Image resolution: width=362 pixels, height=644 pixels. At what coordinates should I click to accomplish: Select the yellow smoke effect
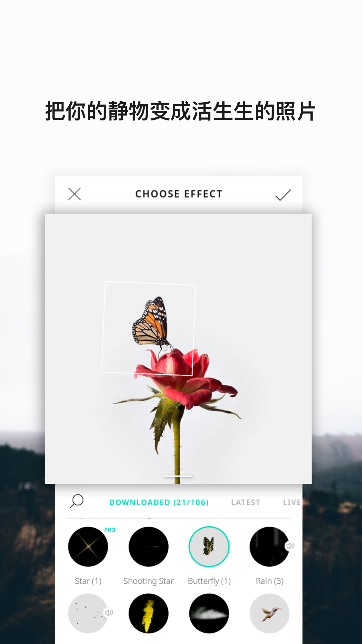click(x=148, y=613)
